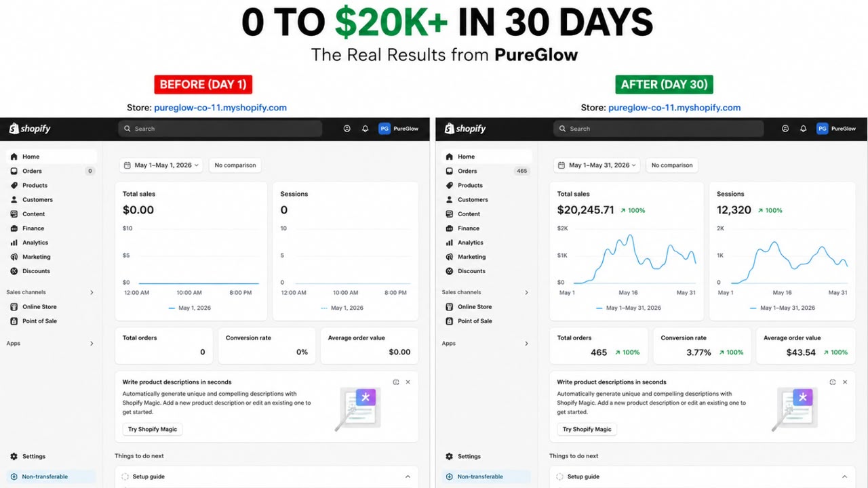Click Non-transferable badge in the After sidebar

click(x=486, y=476)
